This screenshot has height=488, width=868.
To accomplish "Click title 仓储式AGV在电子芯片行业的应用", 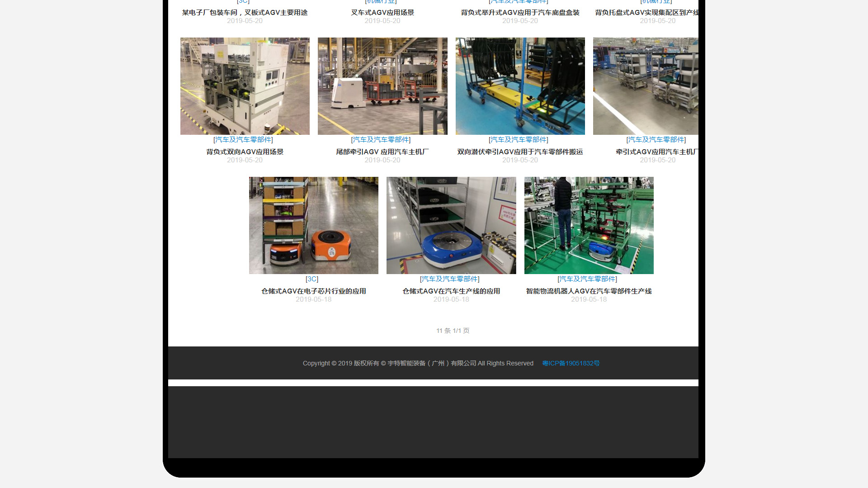I will tap(314, 291).
